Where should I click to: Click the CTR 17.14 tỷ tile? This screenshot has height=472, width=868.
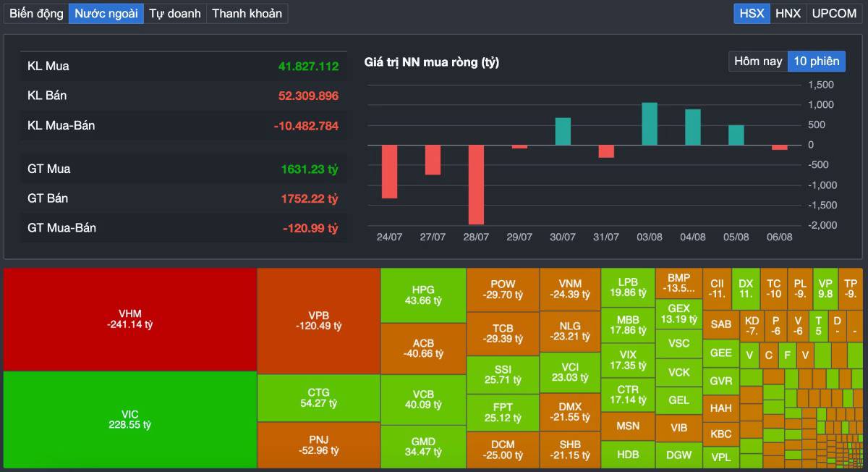pos(628,395)
